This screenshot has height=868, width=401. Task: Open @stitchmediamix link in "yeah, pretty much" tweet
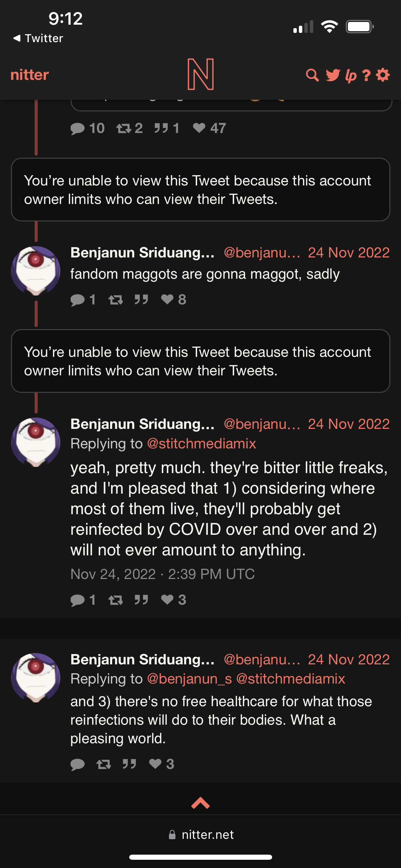pyautogui.click(x=201, y=444)
